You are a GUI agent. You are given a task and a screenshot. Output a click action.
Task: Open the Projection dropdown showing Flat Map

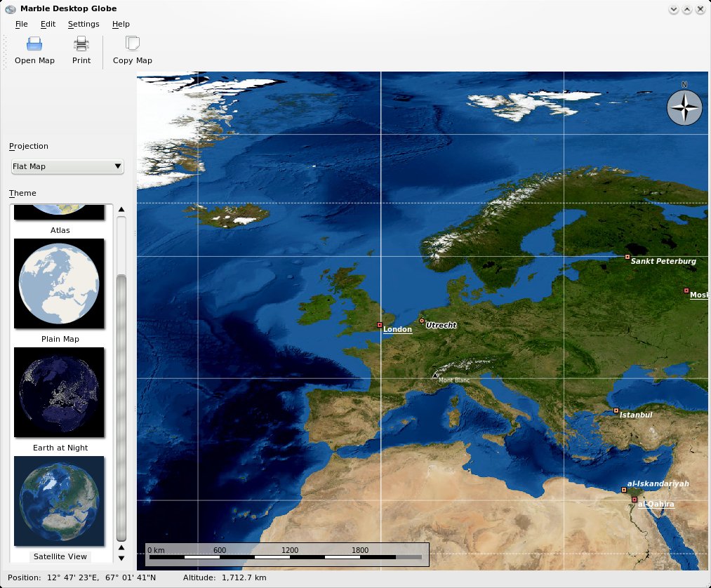tap(67, 166)
